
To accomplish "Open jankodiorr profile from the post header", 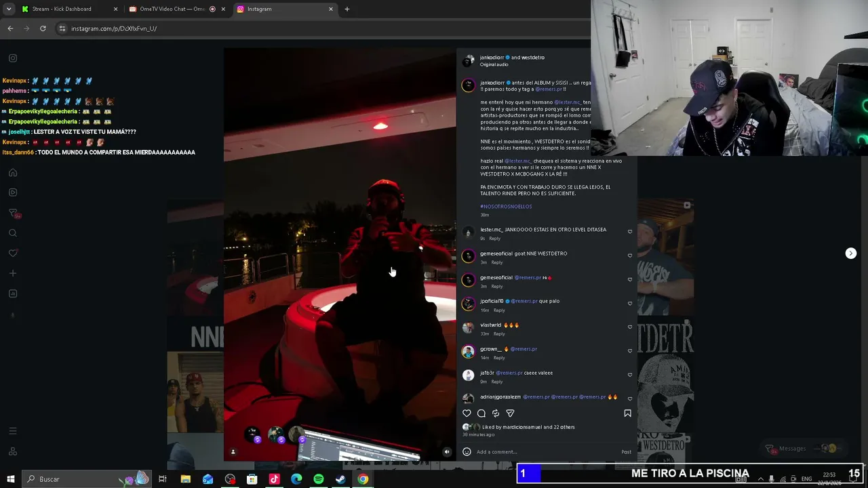I will pyautogui.click(x=492, y=58).
